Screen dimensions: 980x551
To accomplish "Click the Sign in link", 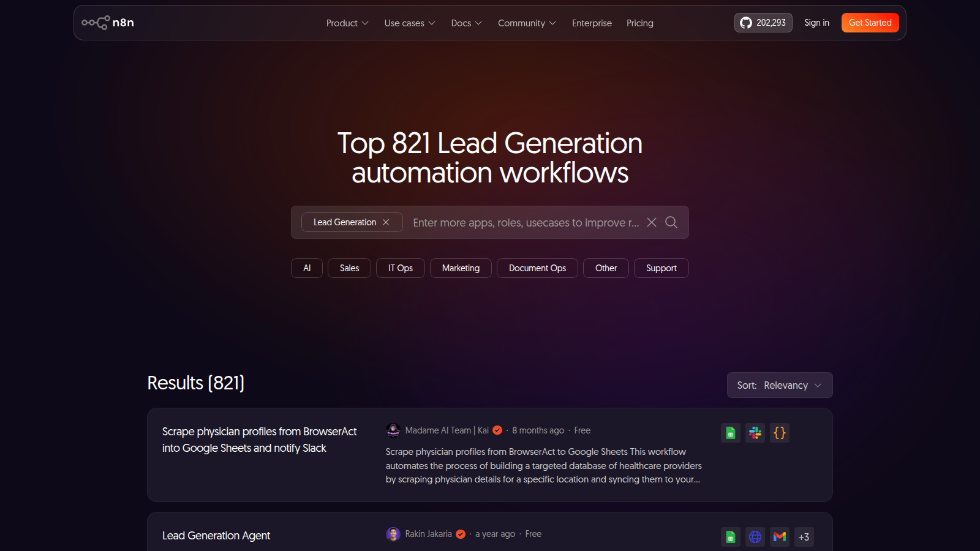I will point(816,23).
